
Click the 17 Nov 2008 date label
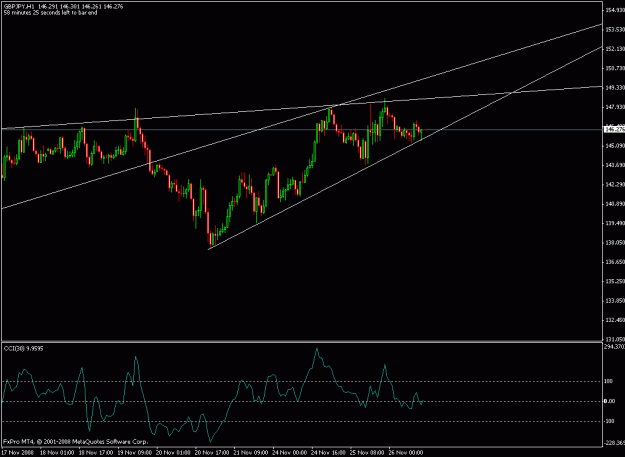[18, 453]
